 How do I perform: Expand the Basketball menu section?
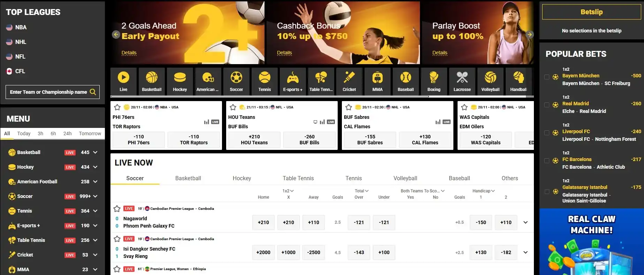pyautogui.click(x=95, y=152)
